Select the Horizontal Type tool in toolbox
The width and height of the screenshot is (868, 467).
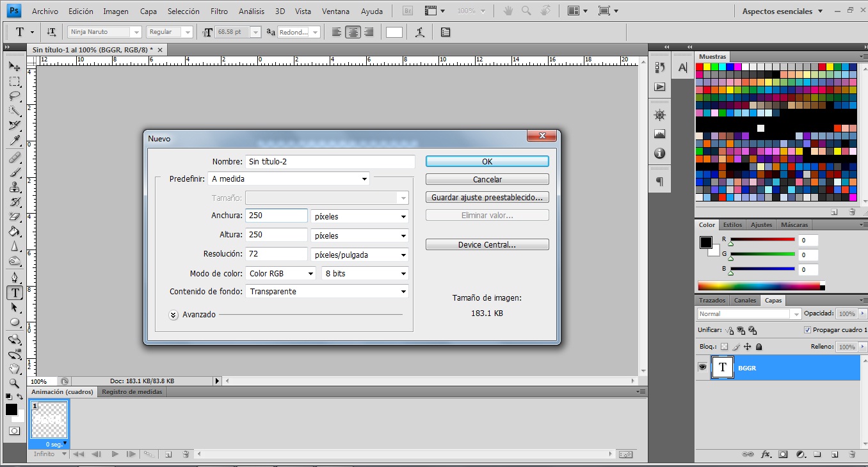pyautogui.click(x=14, y=293)
